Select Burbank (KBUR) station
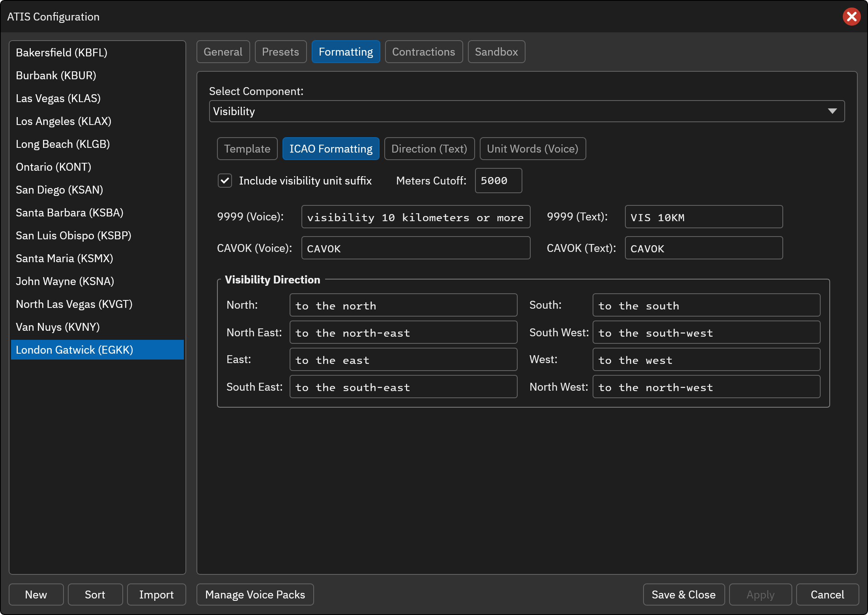 97,75
